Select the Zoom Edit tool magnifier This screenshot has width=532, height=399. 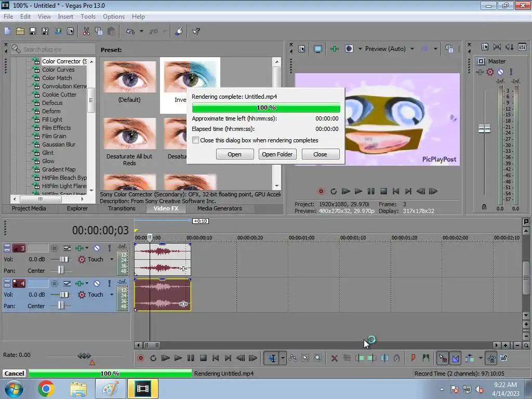(317, 358)
